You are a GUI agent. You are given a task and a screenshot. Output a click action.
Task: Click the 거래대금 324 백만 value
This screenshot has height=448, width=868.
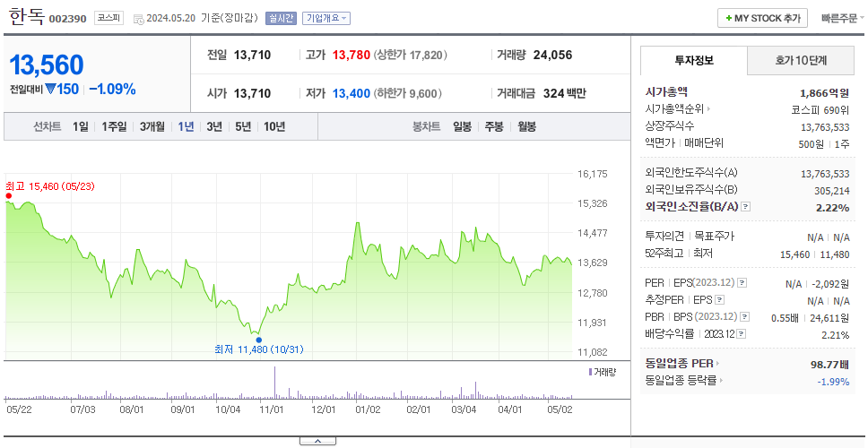click(565, 93)
